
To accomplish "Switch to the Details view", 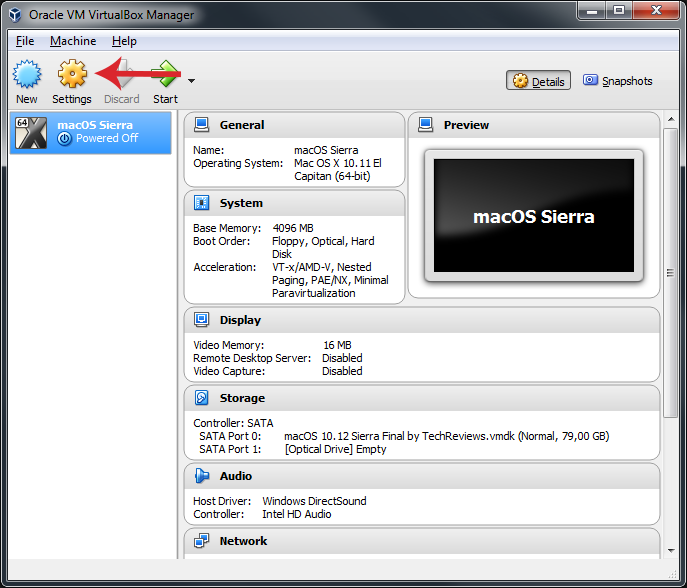I will 538,81.
